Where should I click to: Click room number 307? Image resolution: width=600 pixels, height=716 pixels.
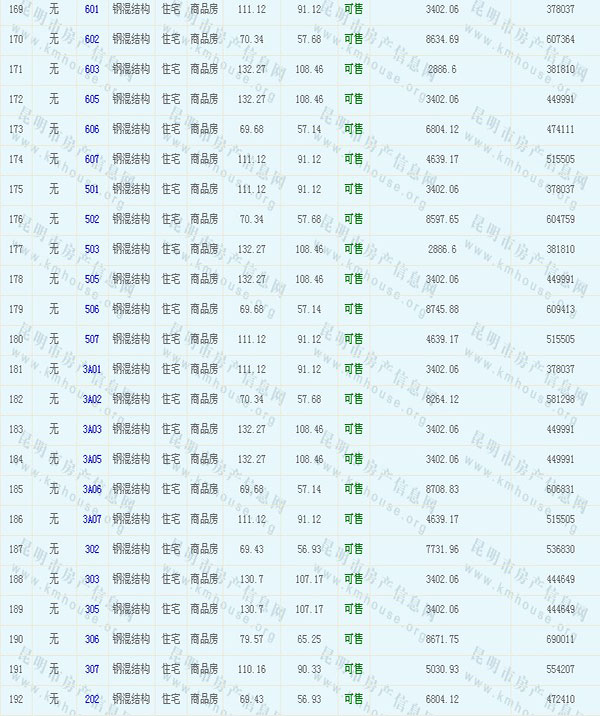(x=92, y=669)
